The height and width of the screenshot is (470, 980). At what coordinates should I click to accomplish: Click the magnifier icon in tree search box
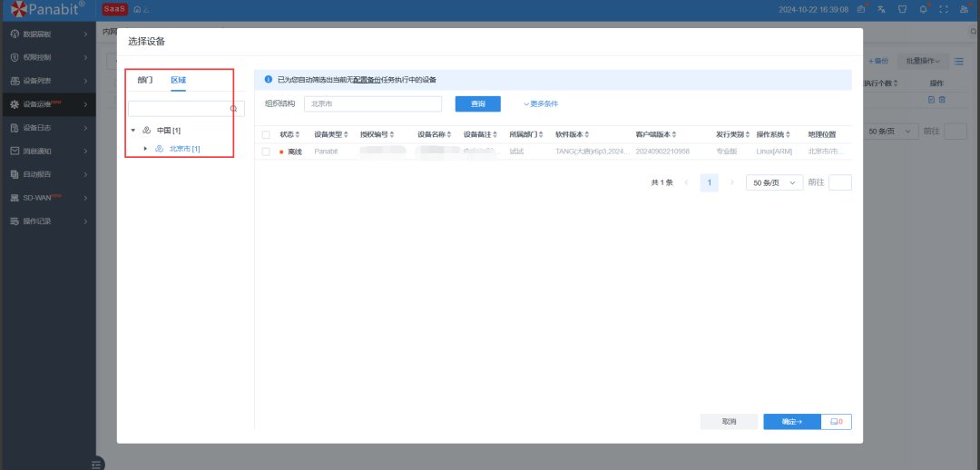tap(234, 109)
